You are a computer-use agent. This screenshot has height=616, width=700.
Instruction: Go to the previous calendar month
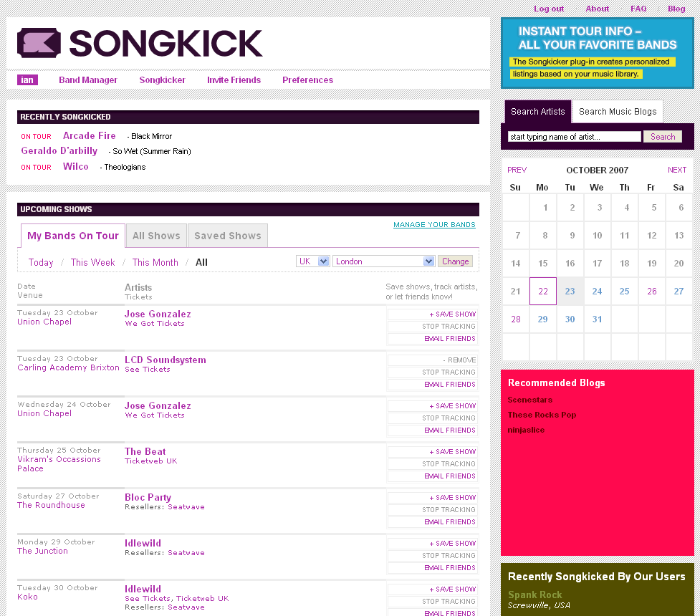[x=517, y=170]
